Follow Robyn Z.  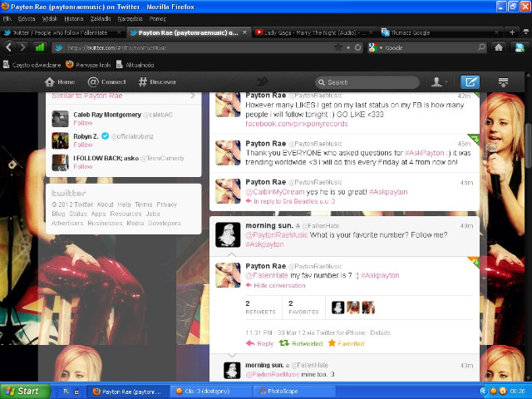(83, 145)
